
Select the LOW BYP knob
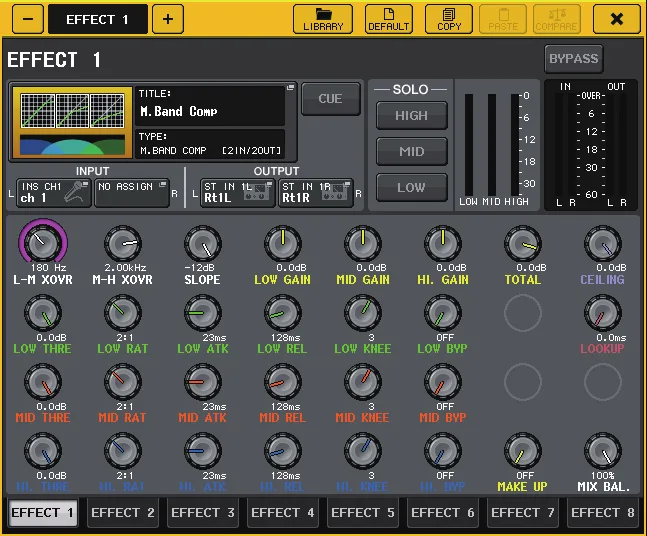(x=443, y=313)
